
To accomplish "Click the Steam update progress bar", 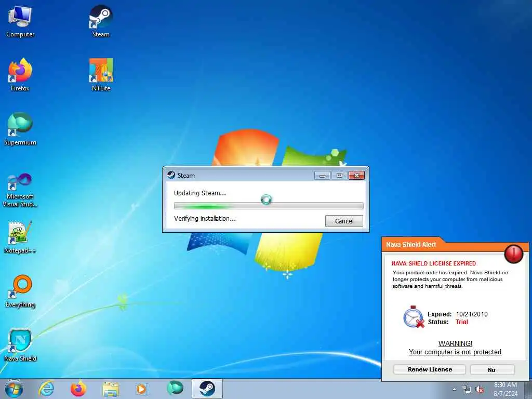I will pyautogui.click(x=269, y=206).
